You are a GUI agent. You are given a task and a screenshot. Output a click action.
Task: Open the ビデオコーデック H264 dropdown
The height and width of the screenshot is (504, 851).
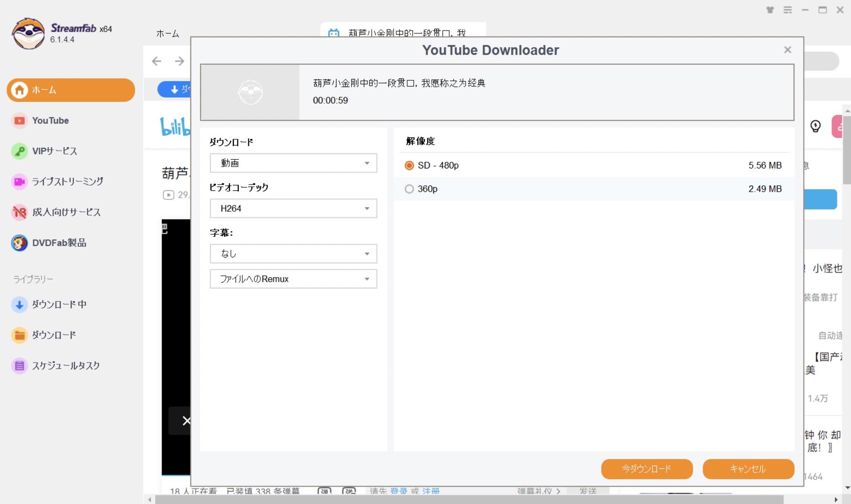pyautogui.click(x=294, y=208)
